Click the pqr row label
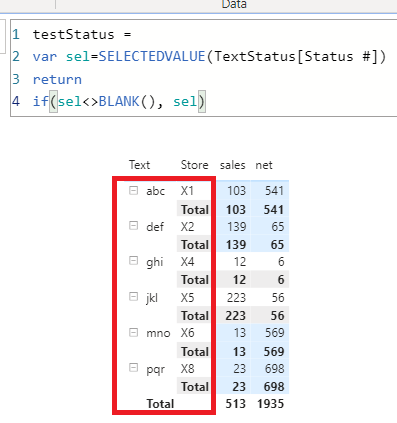397x423 pixels. tap(155, 370)
